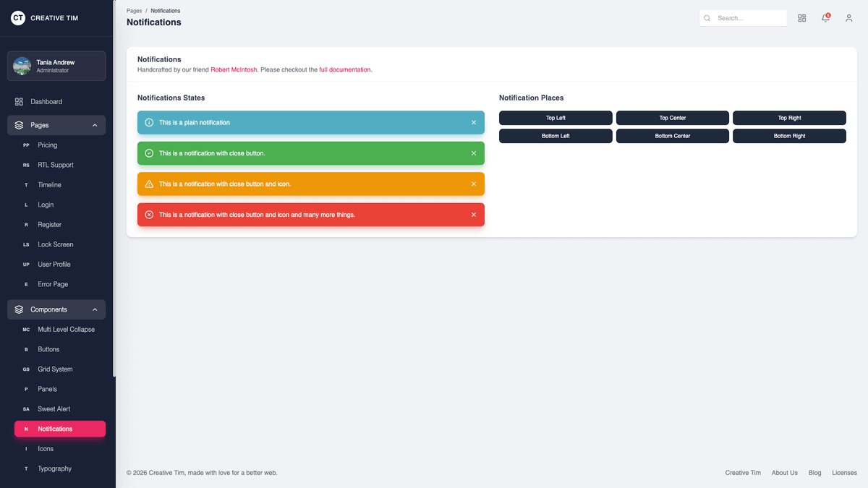Visit the Robert McIntosh link

click(234, 69)
